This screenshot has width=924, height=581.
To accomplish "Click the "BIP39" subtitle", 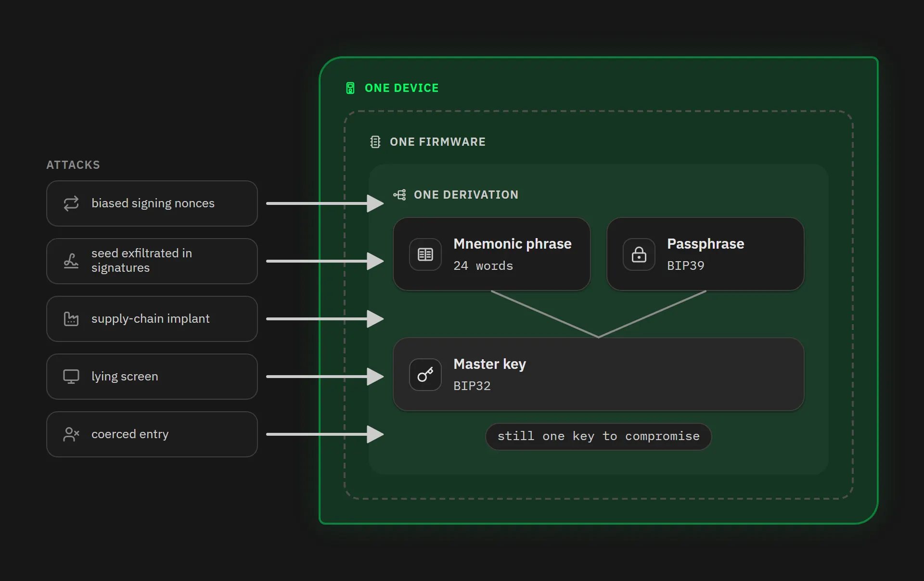I will pyautogui.click(x=686, y=266).
